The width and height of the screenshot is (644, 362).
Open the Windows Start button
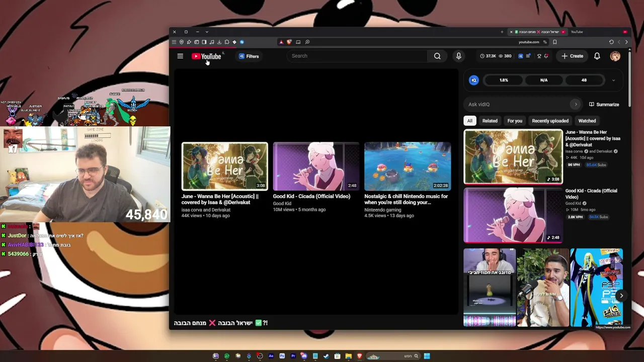point(427,356)
